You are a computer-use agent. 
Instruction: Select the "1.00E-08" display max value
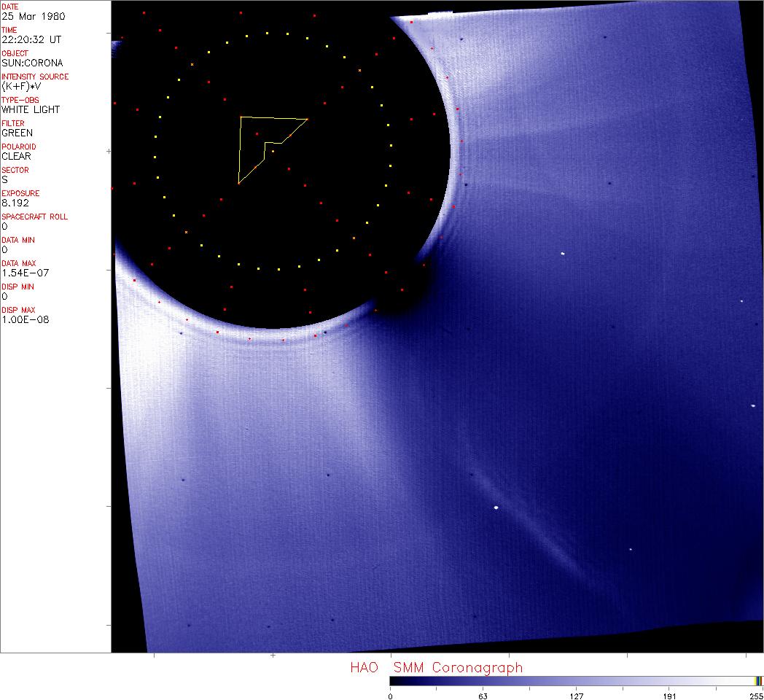pyautogui.click(x=25, y=319)
